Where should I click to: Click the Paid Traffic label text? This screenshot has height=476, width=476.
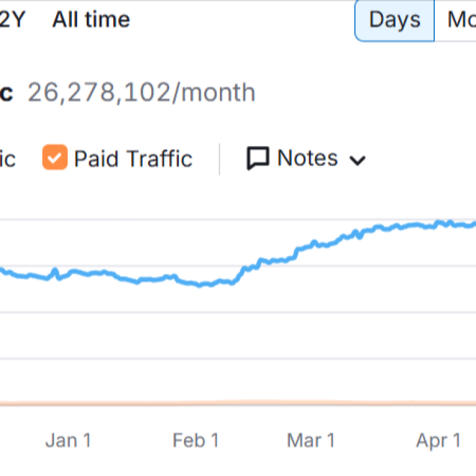point(133,158)
